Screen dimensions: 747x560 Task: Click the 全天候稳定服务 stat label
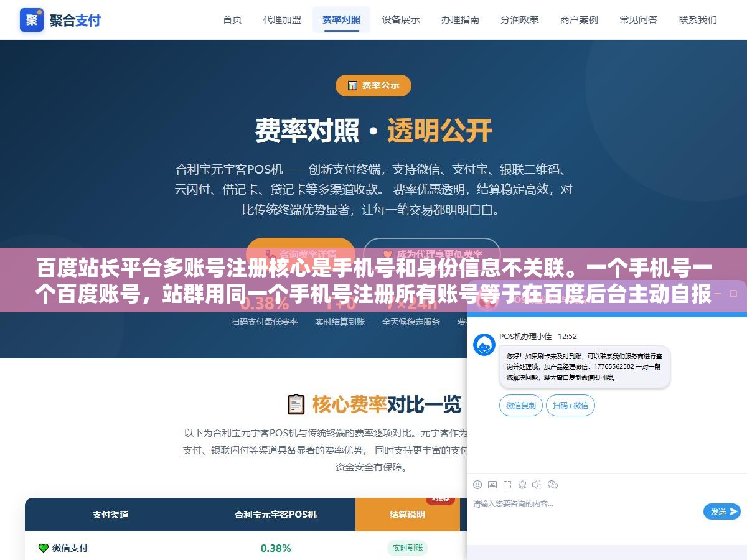coord(411,322)
